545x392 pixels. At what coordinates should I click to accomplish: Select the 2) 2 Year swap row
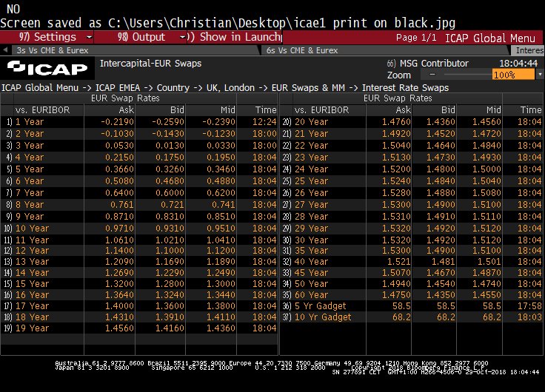click(139, 134)
